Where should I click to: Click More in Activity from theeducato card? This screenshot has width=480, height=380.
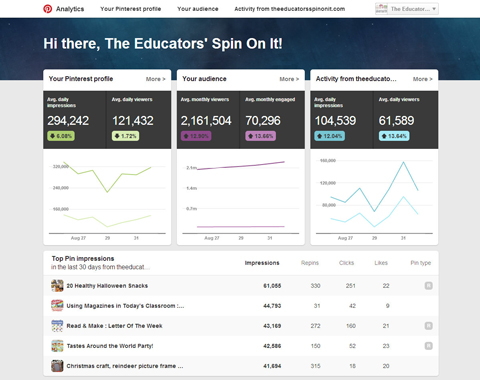423,79
